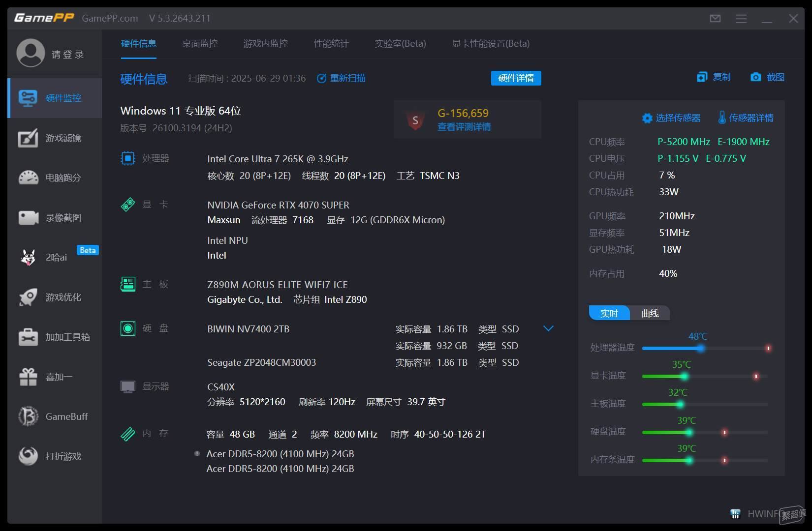
Task: Select the 硬件信息 tab
Action: [139, 44]
